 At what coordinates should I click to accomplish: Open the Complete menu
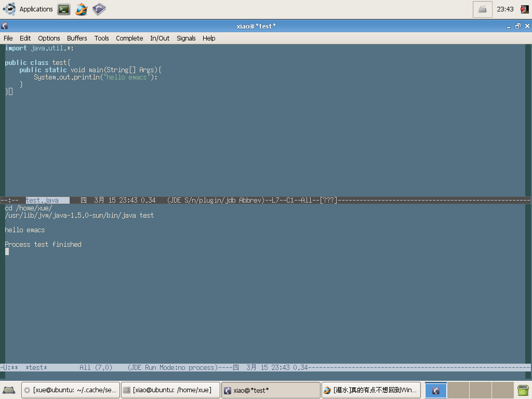[x=129, y=38]
